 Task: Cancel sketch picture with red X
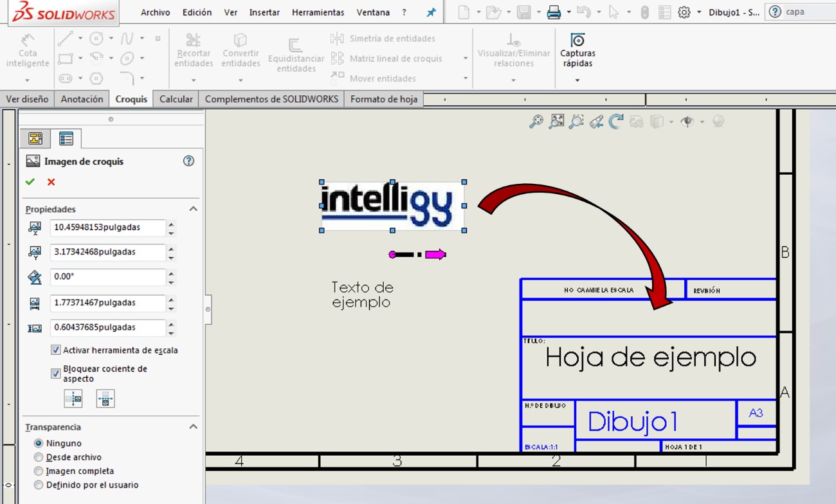51,182
